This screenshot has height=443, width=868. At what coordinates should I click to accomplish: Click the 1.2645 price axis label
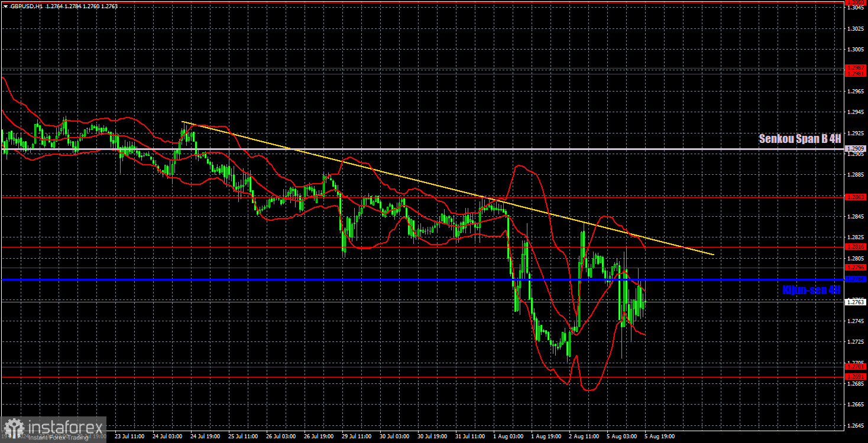(x=856, y=426)
